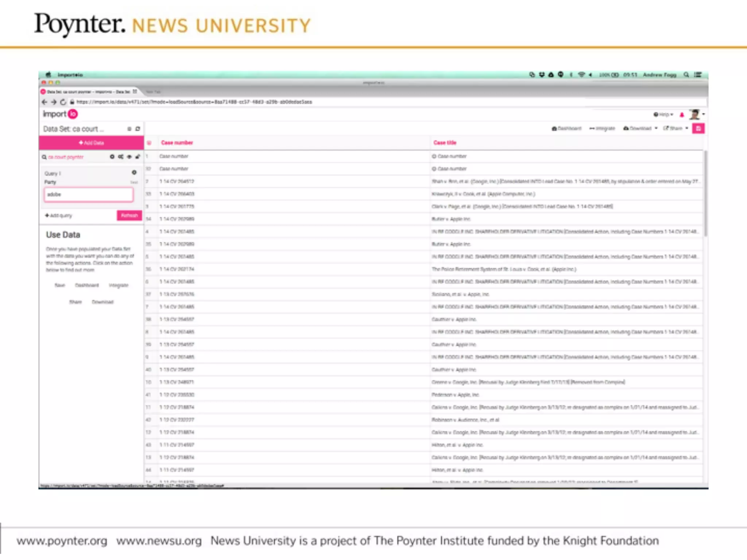Click the pink notification bell icon

click(682, 115)
